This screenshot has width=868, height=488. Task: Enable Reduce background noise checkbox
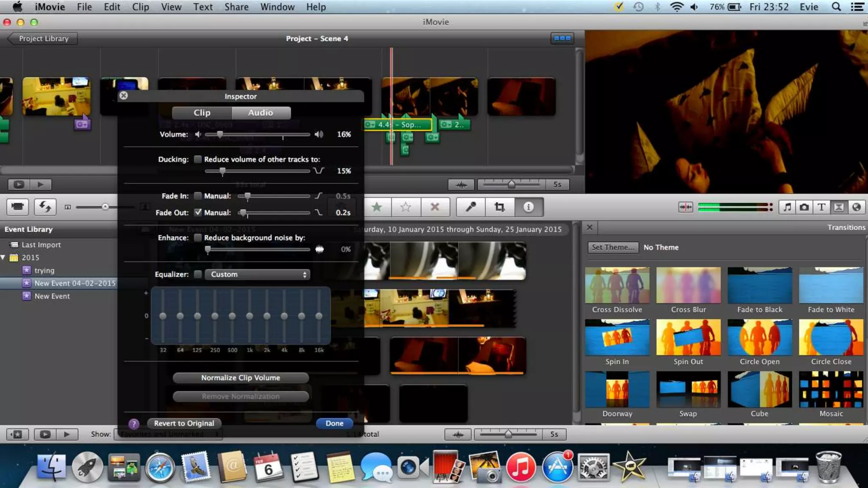click(x=198, y=238)
